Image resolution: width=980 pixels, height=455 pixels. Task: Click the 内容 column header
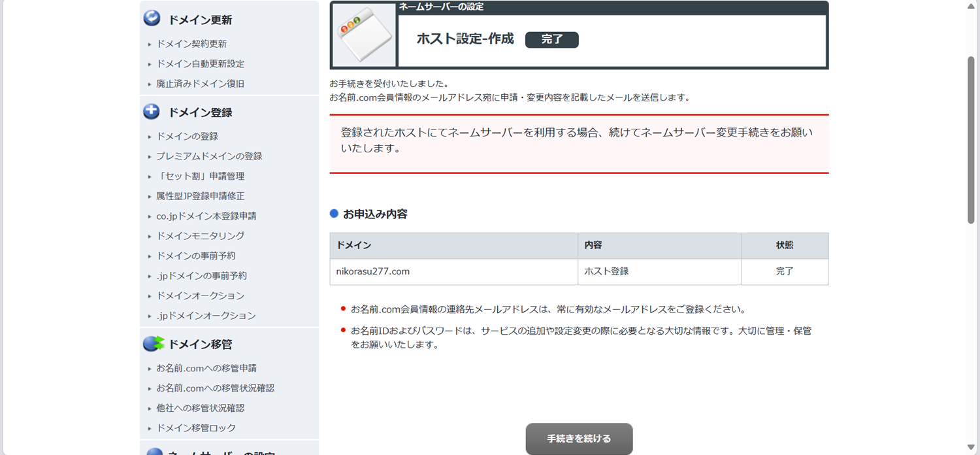659,246
